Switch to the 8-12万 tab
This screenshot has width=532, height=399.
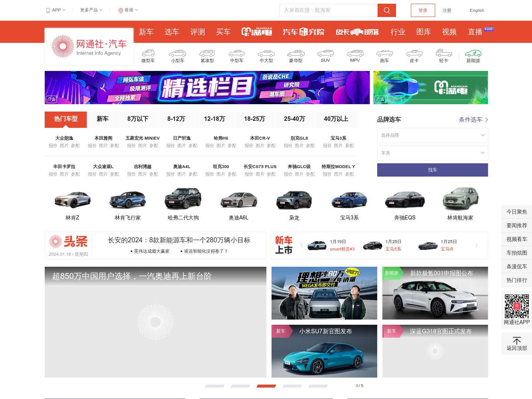pos(176,119)
